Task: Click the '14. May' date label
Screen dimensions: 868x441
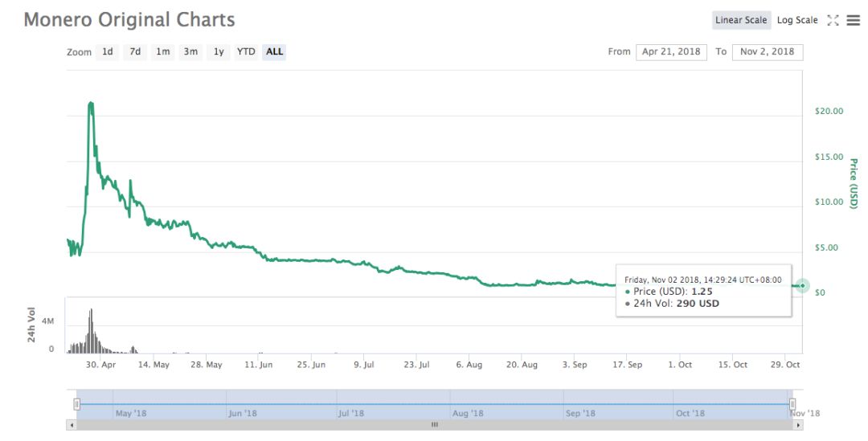Action: (154, 365)
